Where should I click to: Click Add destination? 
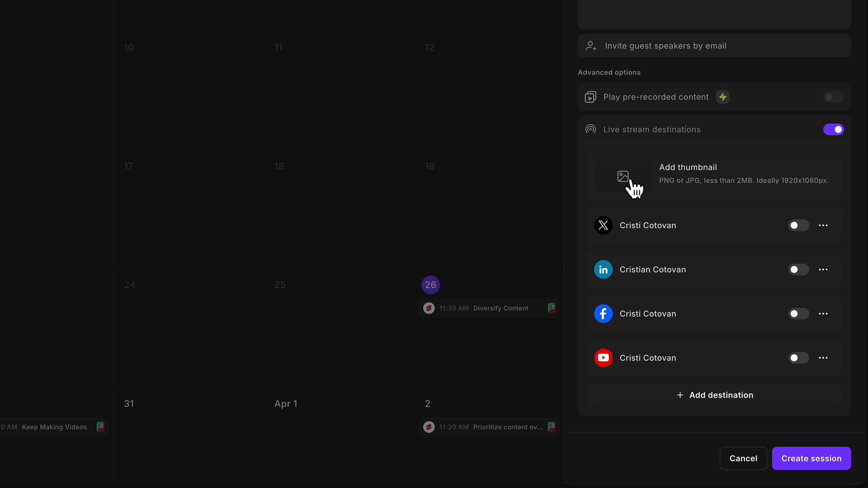714,395
